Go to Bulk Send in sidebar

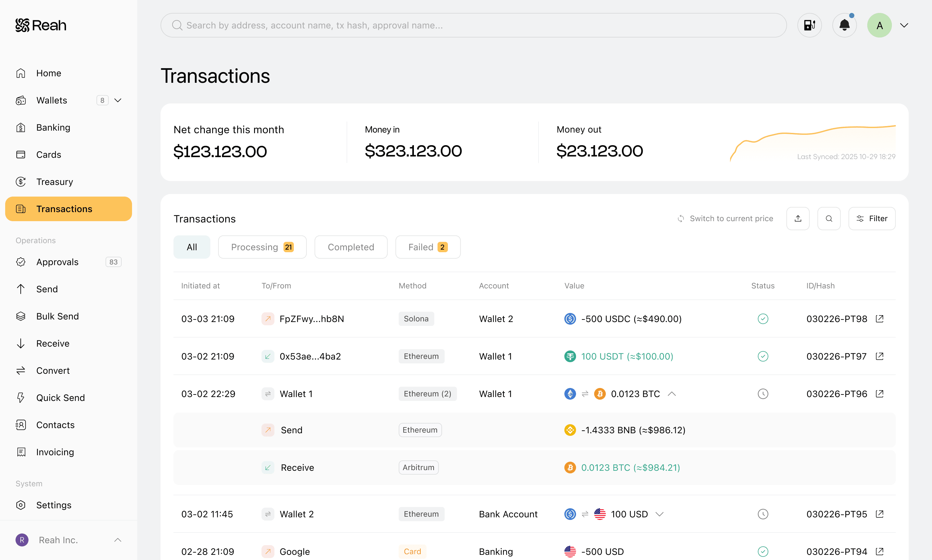click(x=57, y=316)
